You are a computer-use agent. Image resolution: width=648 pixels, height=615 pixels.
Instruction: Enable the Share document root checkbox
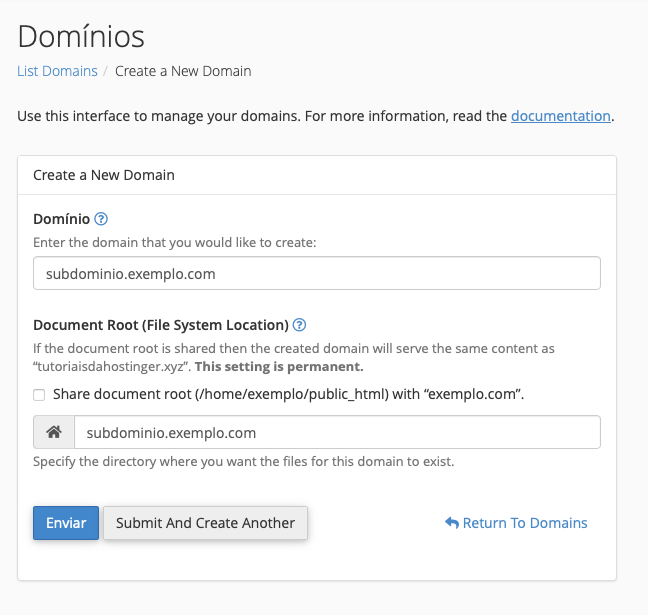[39, 395]
